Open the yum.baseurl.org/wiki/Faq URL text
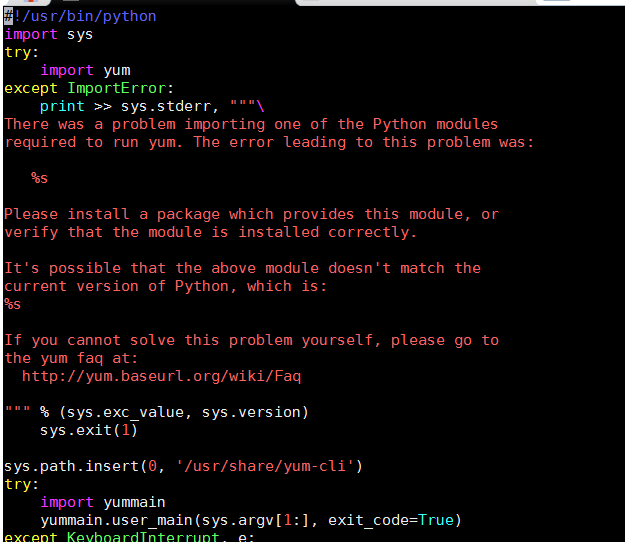 click(161, 376)
